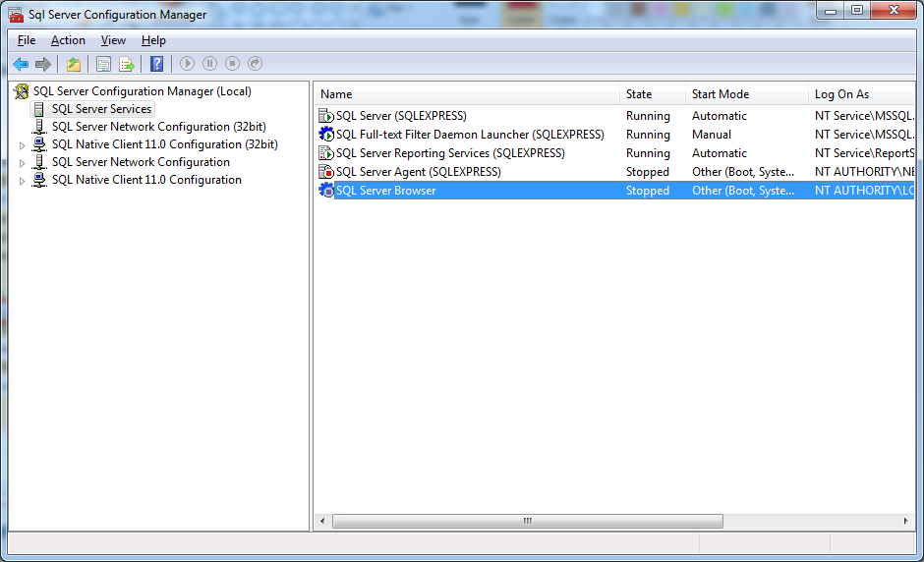Select the SQL Server Browser row name
The height and width of the screenshot is (562, 924).
[x=385, y=191]
